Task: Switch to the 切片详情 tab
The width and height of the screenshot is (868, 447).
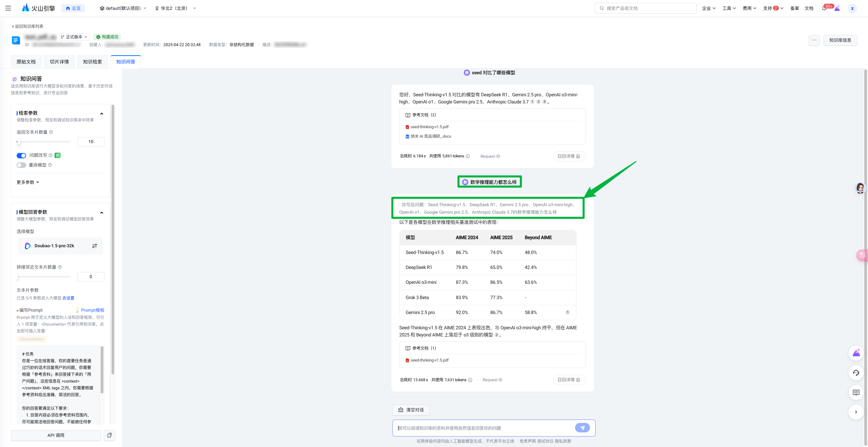Action: (x=59, y=62)
